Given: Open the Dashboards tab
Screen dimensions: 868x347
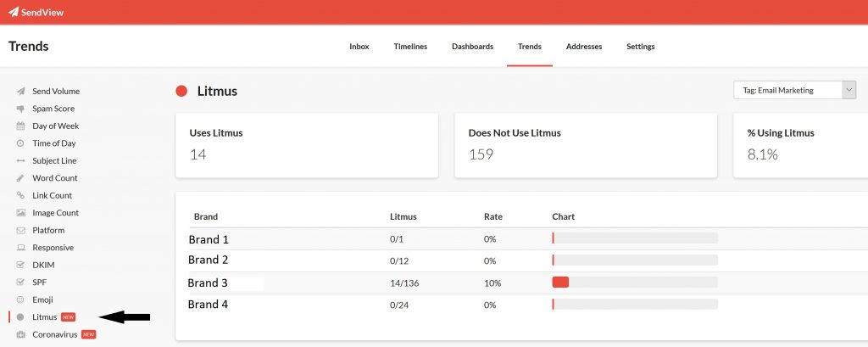Looking at the screenshot, I should 472,47.
